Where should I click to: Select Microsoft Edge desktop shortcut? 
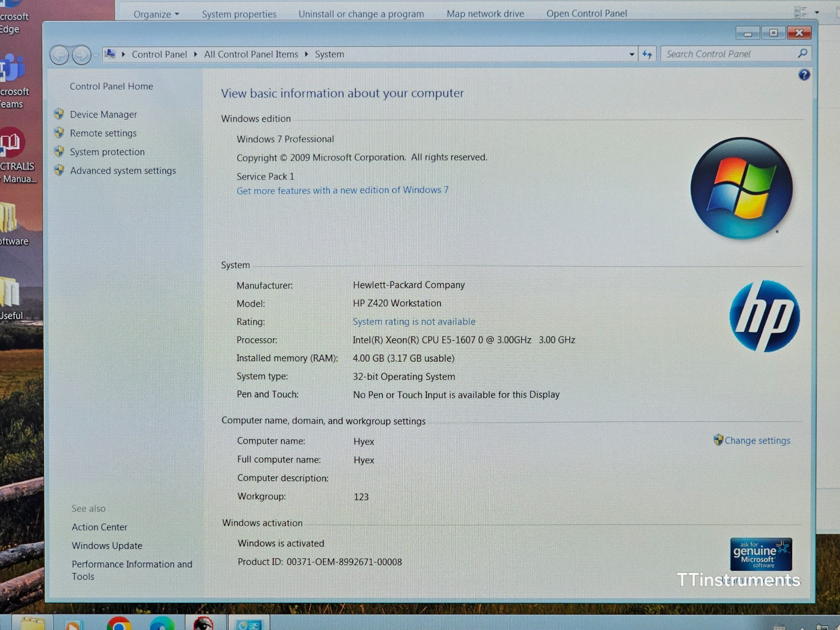14,17
